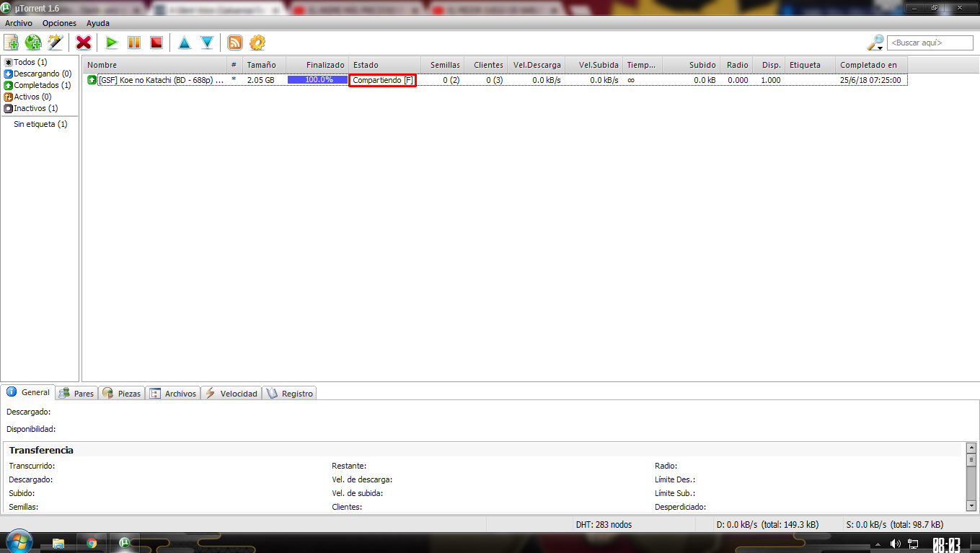Move torrent up the queue arrow
The image size is (980, 553).
[x=185, y=43]
